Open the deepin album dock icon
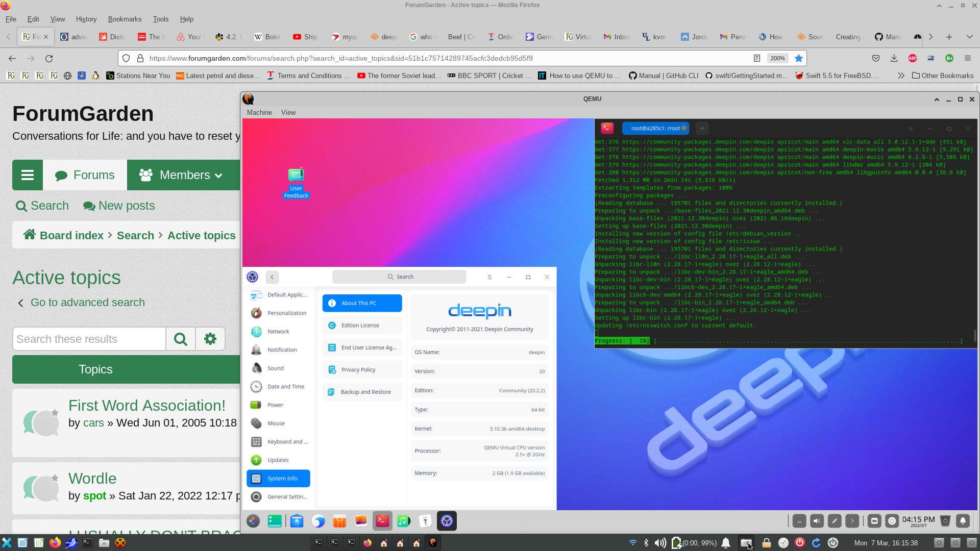The height and width of the screenshot is (551, 980). coord(361,521)
